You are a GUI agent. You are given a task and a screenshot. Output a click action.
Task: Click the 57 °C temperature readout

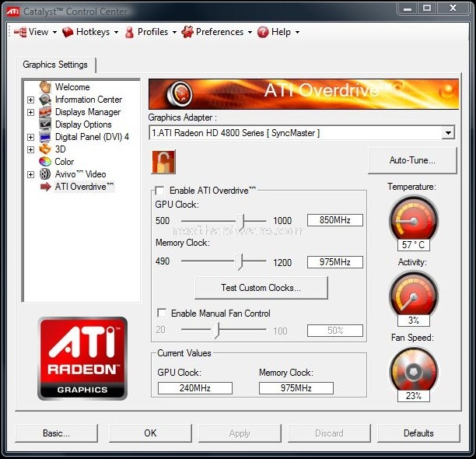click(x=414, y=245)
